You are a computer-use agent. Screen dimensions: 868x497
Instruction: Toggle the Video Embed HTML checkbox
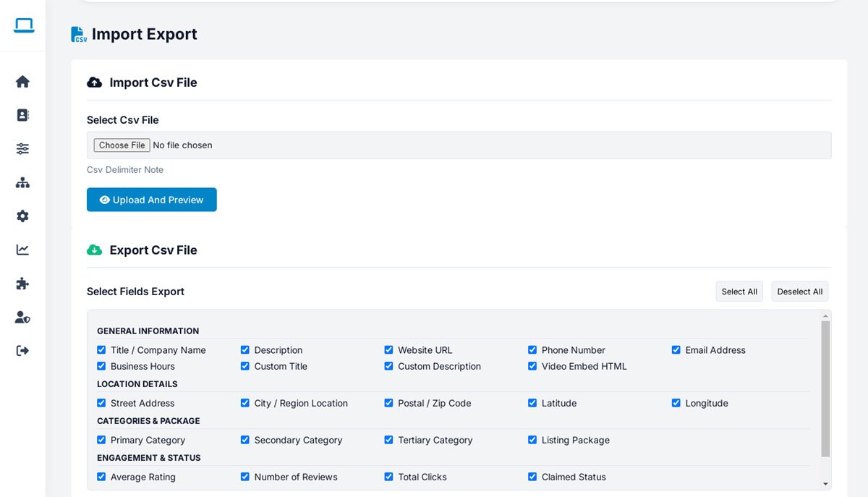tap(532, 366)
